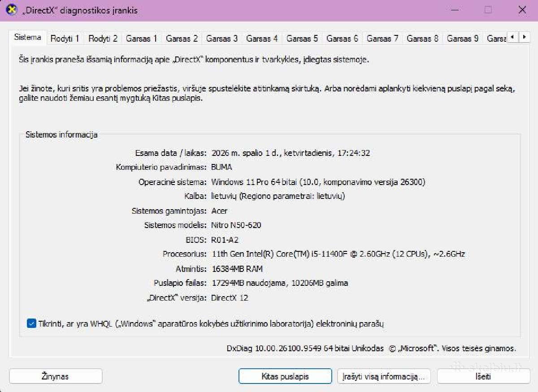Go to the Garsas 5 tab
This screenshot has width=538, height=392.
click(x=302, y=39)
